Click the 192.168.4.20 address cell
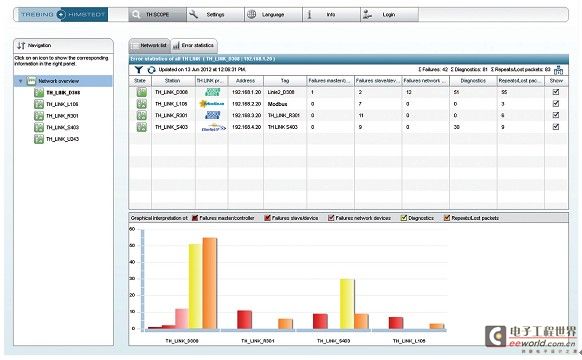582x360 pixels. (246, 127)
